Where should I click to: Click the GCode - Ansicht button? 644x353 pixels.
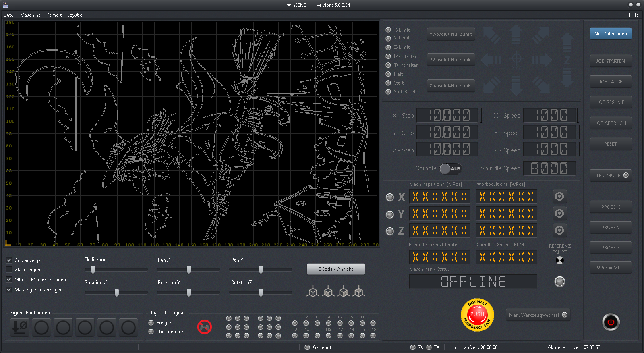pos(335,269)
